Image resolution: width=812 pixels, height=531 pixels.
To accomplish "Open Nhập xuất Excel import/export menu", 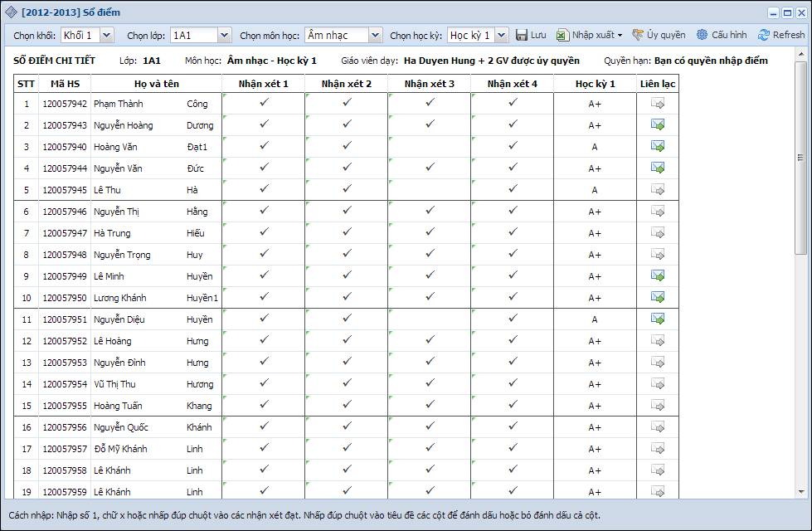I will 589,35.
